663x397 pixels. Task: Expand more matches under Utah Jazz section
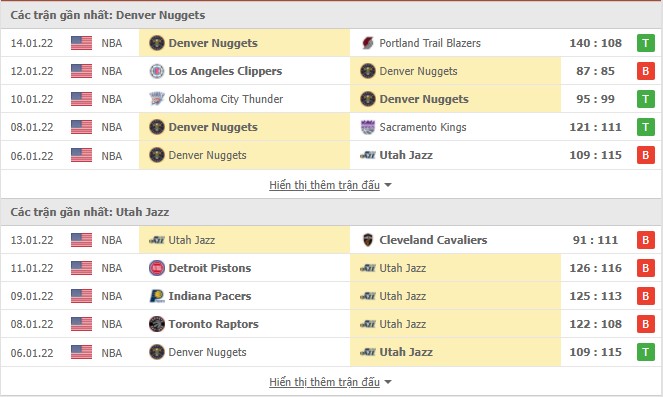click(330, 382)
